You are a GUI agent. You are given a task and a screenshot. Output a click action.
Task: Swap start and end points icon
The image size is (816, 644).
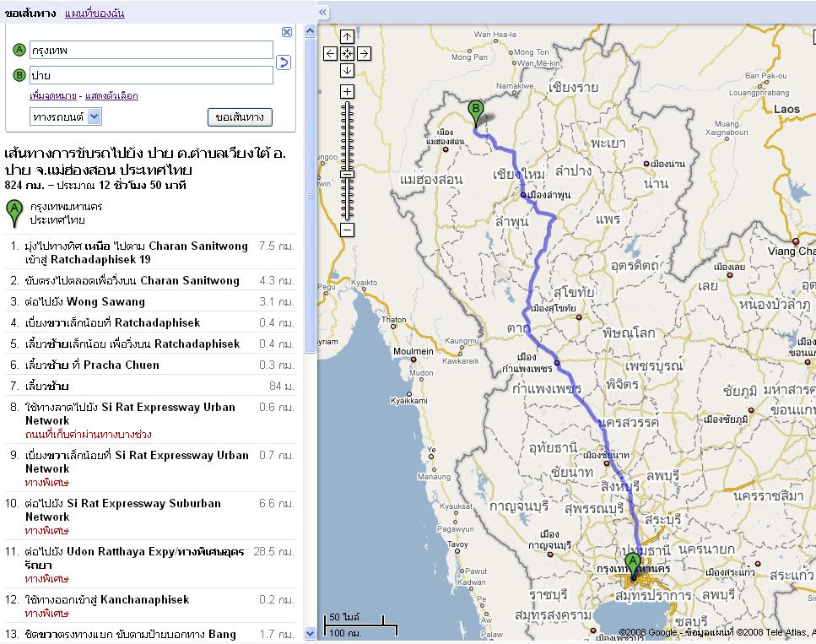(283, 62)
